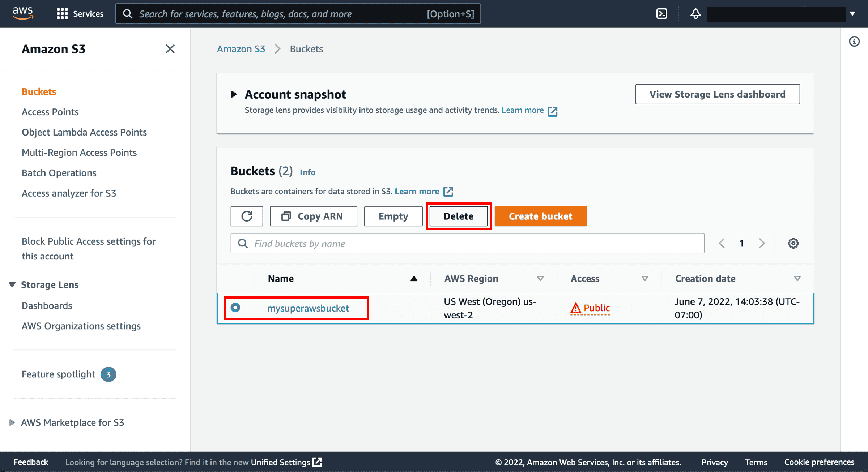Click the Copy ARN button
This screenshot has height=472, width=868.
314,216
